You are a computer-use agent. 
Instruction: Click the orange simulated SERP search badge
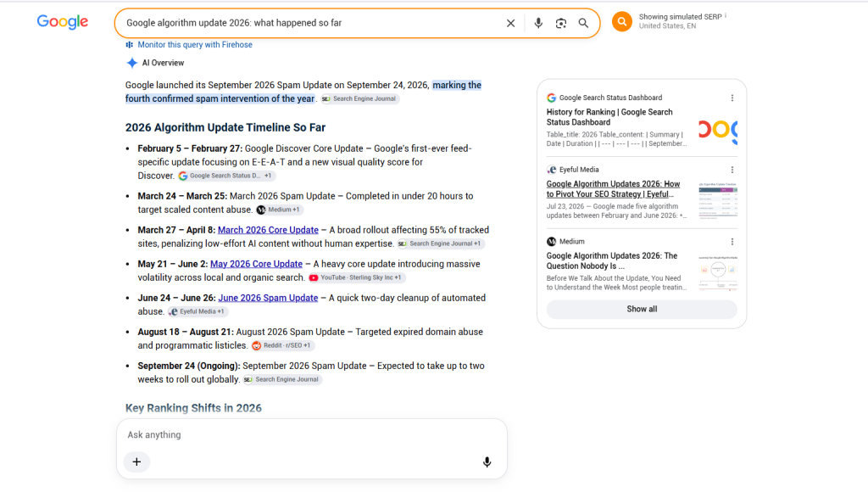621,21
